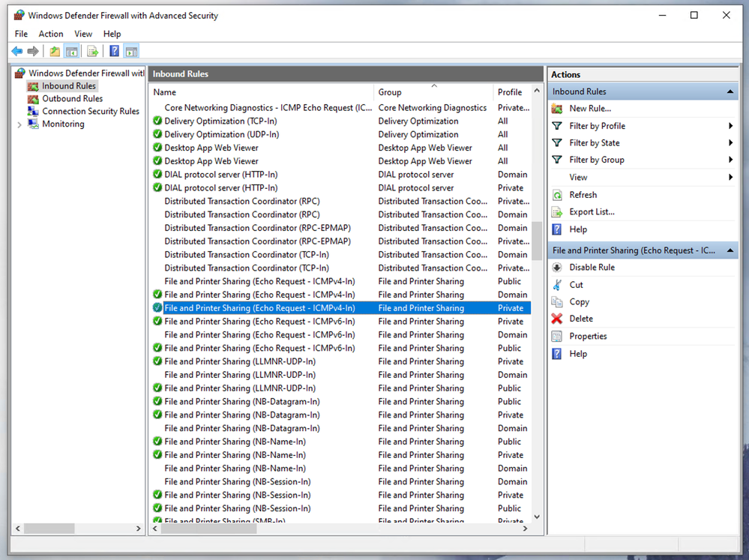Click the New Rule icon in Actions
Image resolution: width=749 pixels, height=560 pixels.
coord(557,109)
